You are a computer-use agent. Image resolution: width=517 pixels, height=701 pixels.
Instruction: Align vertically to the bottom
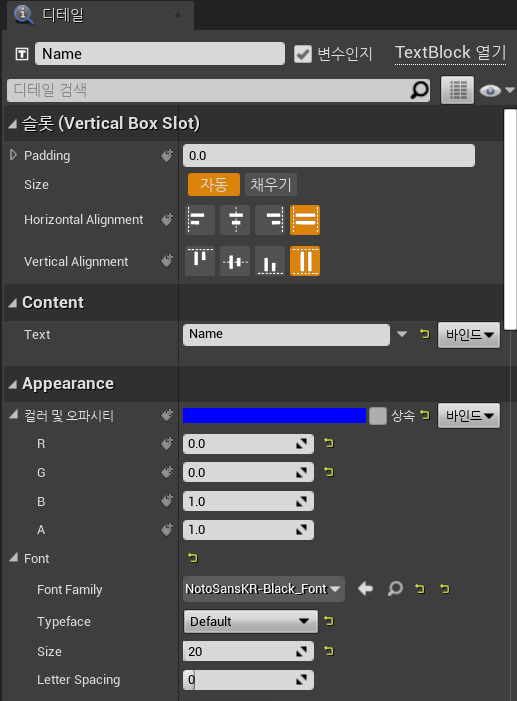[270, 261]
